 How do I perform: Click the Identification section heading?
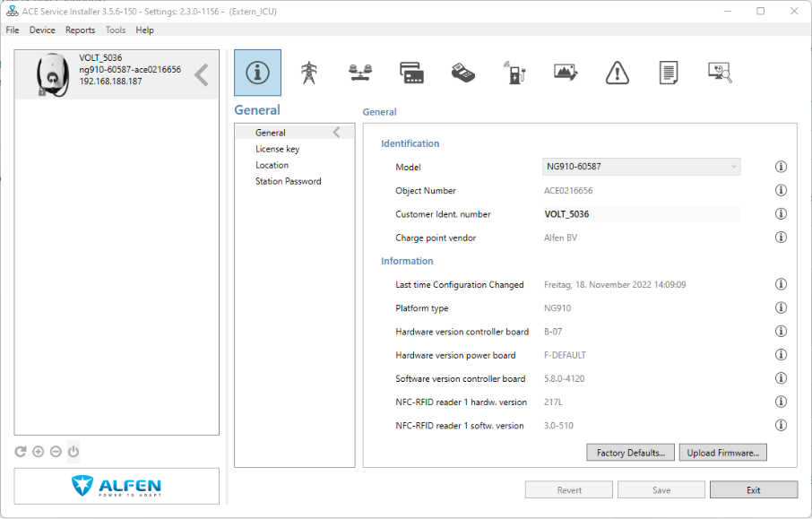[410, 143]
